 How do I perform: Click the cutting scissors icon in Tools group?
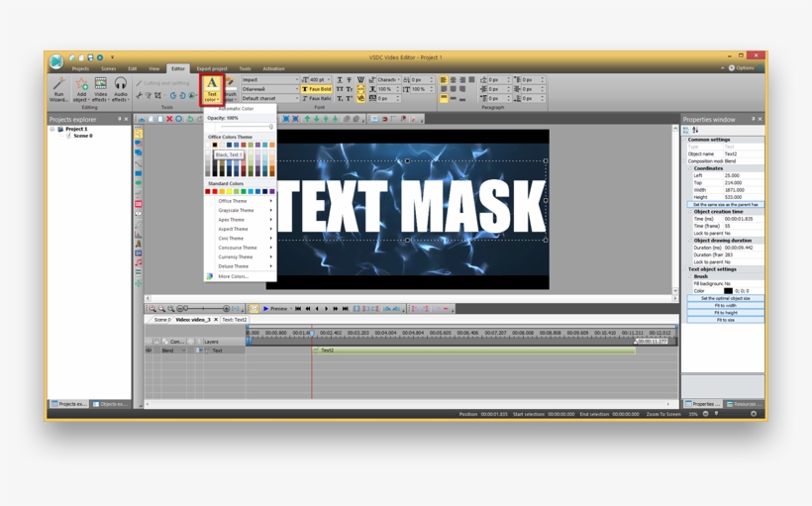point(139,96)
